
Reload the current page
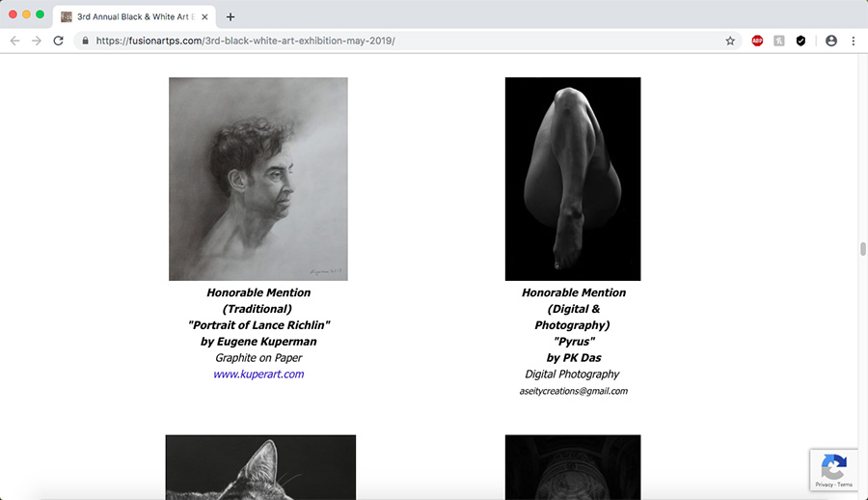(58, 41)
